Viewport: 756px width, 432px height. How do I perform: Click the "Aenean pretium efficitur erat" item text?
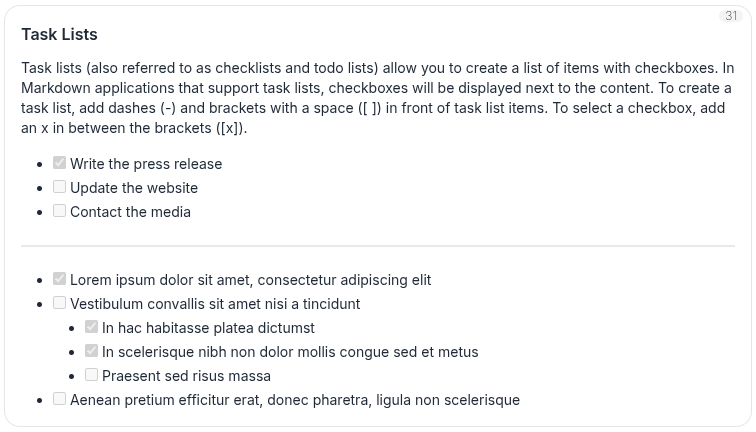click(x=295, y=400)
